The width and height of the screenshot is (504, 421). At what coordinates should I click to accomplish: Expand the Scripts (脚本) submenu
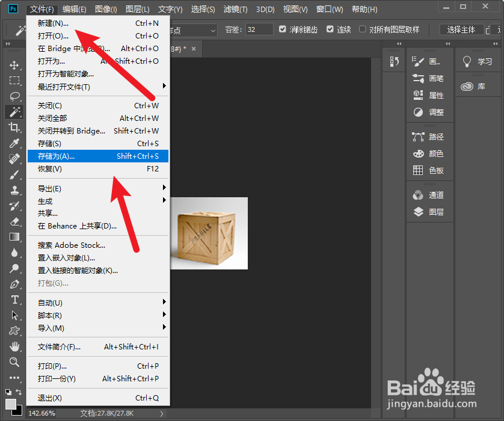click(97, 315)
